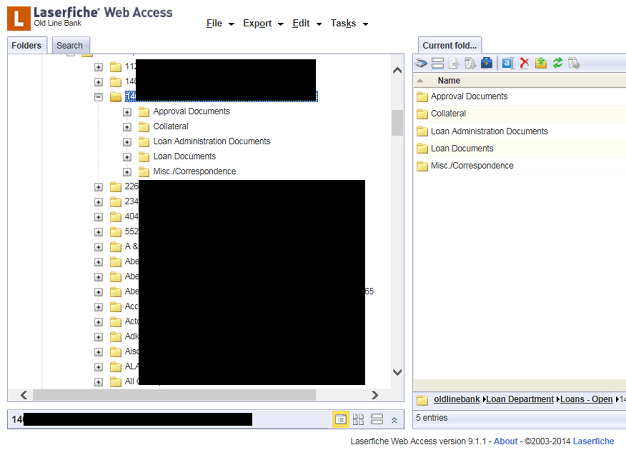
Task: Click the upload icon with green up arrow
Action: [x=541, y=63]
